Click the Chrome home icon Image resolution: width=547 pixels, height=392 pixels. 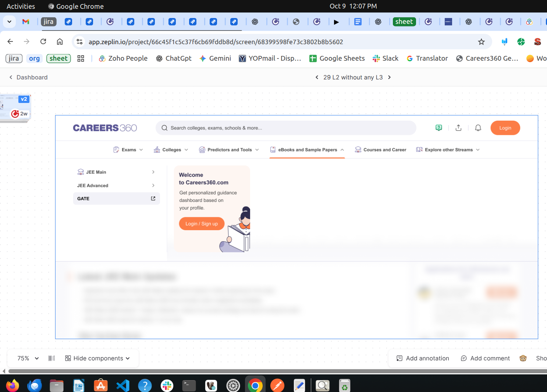(x=60, y=42)
